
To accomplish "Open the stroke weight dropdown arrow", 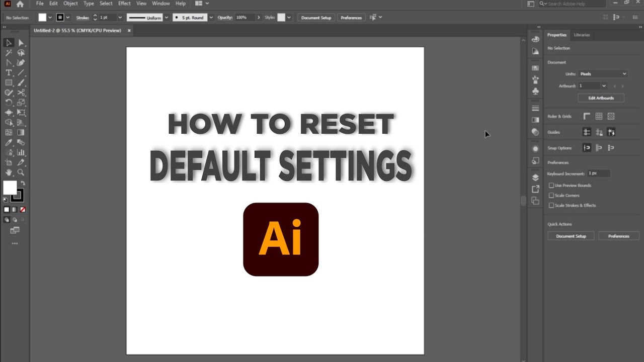I will click(120, 18).
